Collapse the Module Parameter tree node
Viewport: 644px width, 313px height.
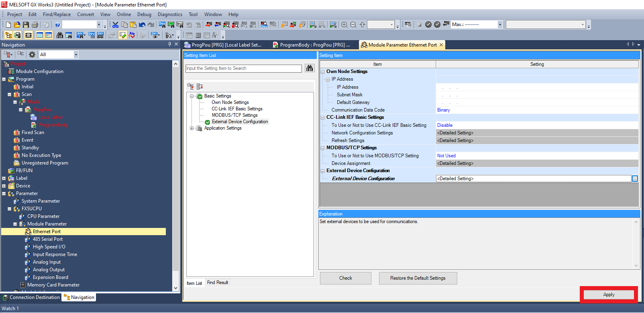pos(15,224)
